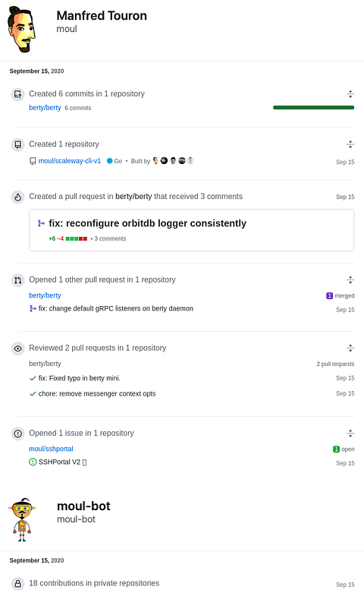Click the repository icon beside 'Created 1 repository'
This screenshot has width=364, height=612.
17,144
